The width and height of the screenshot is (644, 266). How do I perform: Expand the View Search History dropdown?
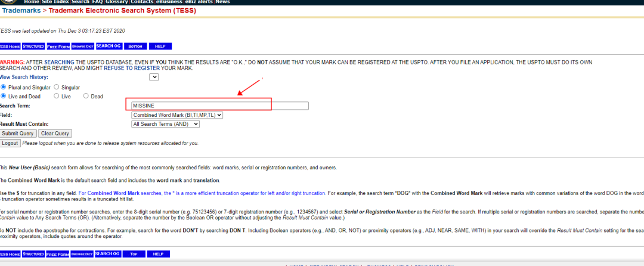click(154, 77)
